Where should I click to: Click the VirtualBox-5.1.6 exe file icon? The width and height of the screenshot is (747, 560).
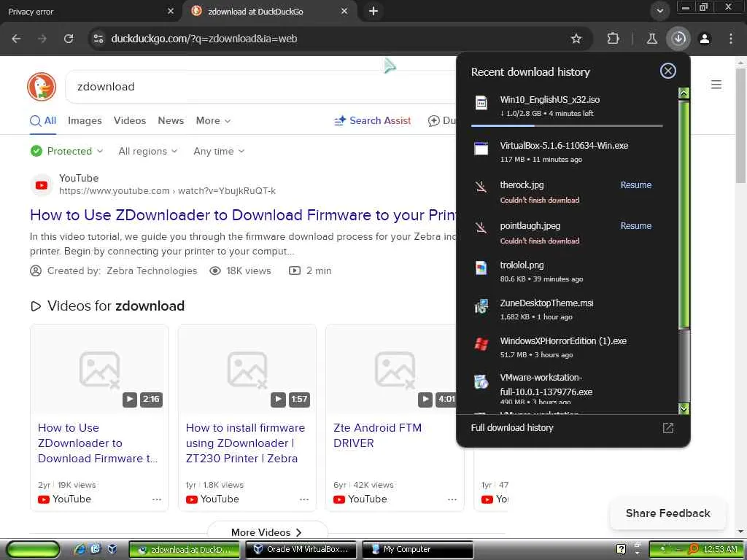pyautogui.click(x=481, y=149)
